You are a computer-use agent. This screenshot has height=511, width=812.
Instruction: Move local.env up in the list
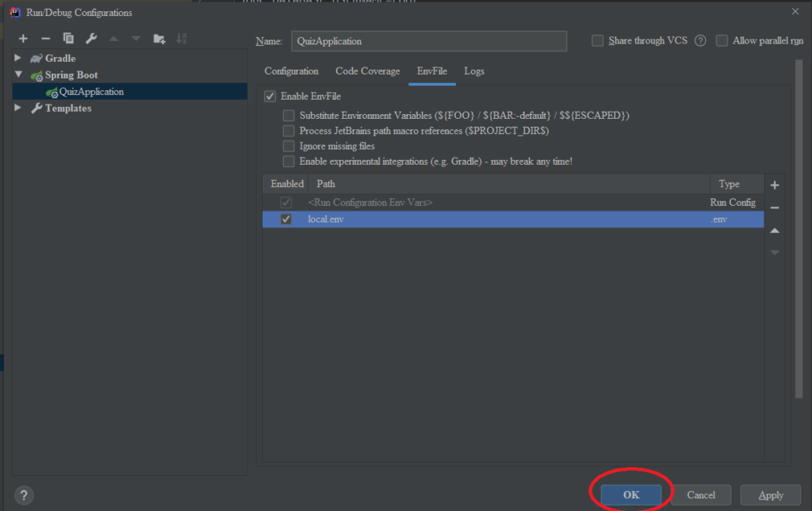775,230
